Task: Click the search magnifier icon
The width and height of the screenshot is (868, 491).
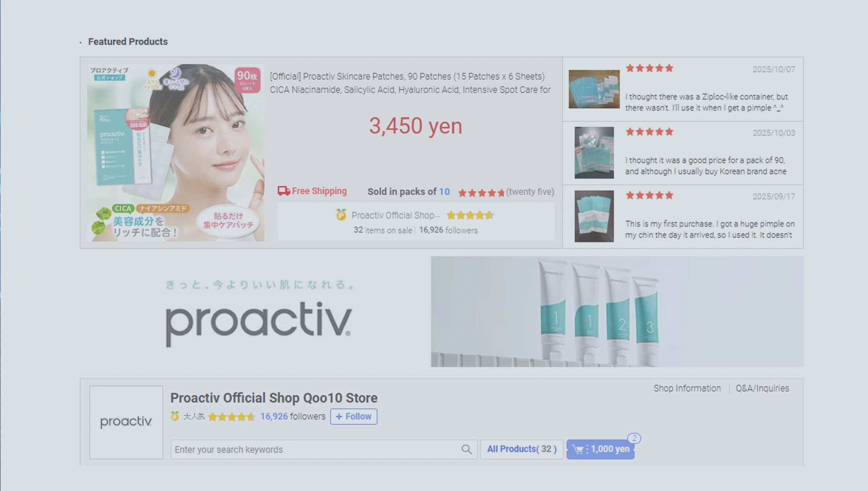Action: [467, 450]
